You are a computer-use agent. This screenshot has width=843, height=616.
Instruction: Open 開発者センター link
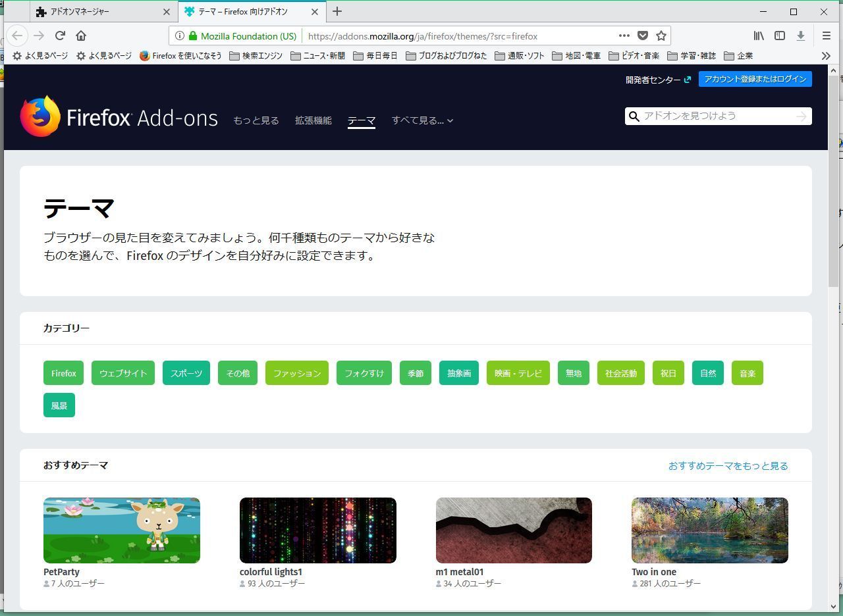pyautogui.click(x=658, y=80)
